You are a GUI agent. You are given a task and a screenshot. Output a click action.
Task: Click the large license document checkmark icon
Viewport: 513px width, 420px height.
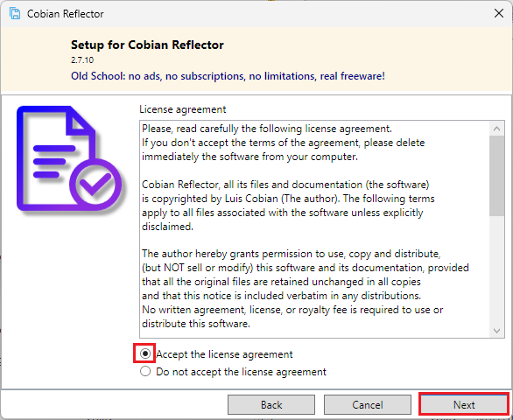pos(69,159)
